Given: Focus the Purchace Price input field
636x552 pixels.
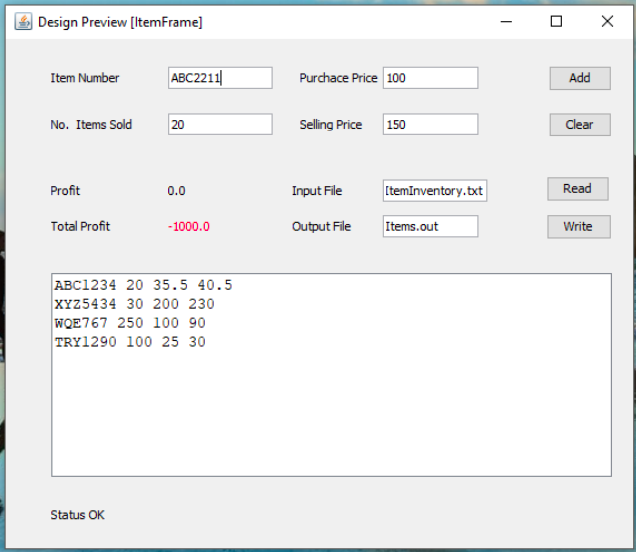Looking at the screenshot, I should (430, 78).
